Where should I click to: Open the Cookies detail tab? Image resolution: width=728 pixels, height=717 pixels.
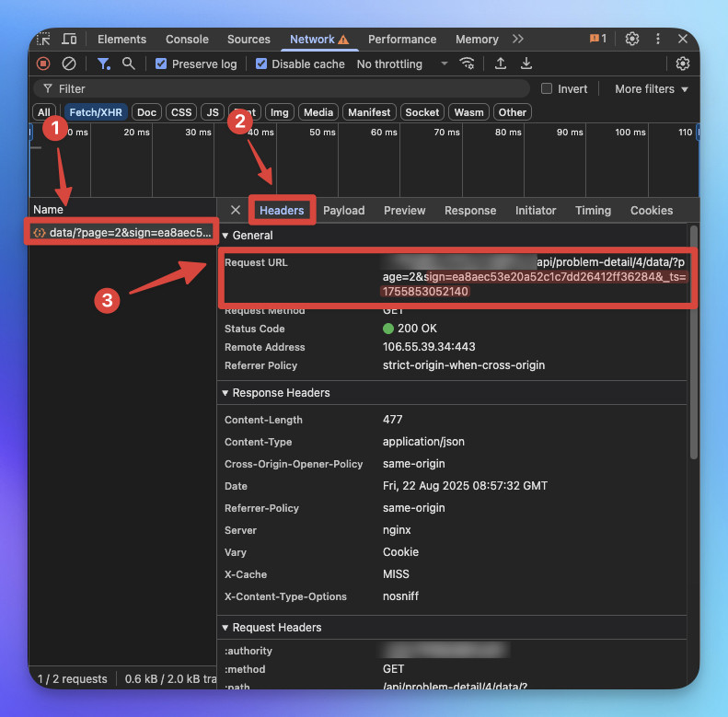click(x=652, y=211)
